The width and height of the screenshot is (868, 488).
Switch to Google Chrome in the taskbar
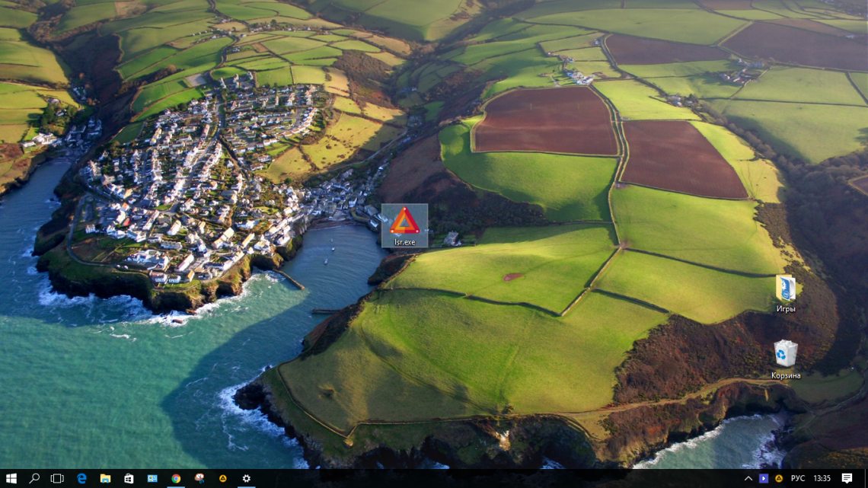176,479
